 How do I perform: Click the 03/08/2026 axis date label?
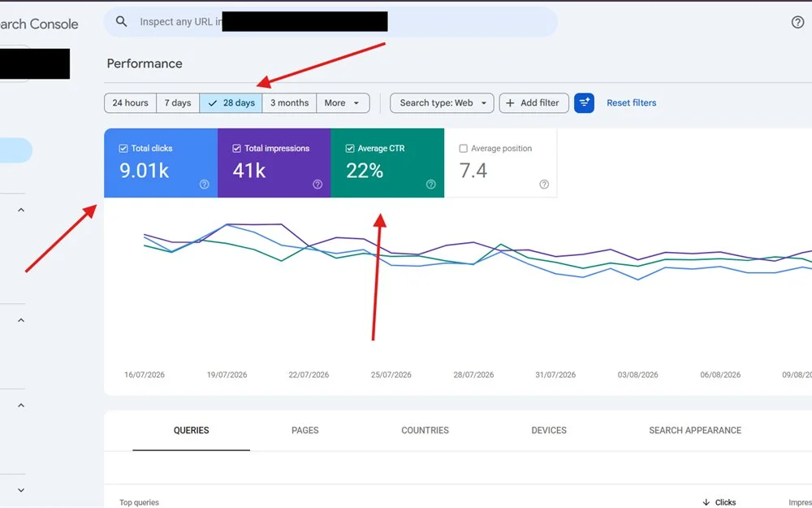637,375
